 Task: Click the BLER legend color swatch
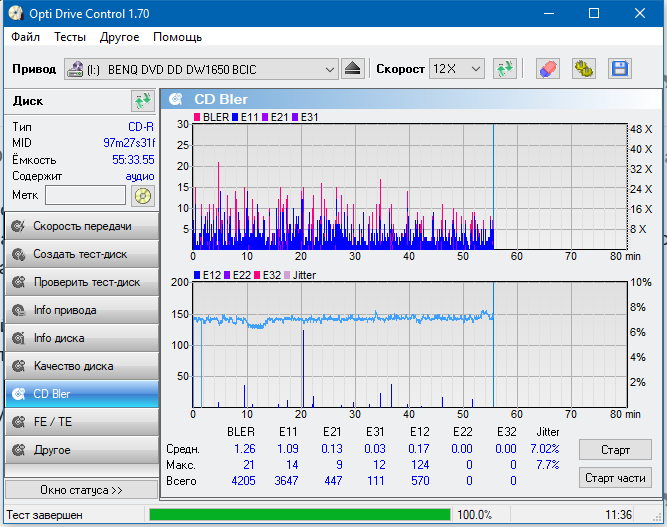[197, 118]
